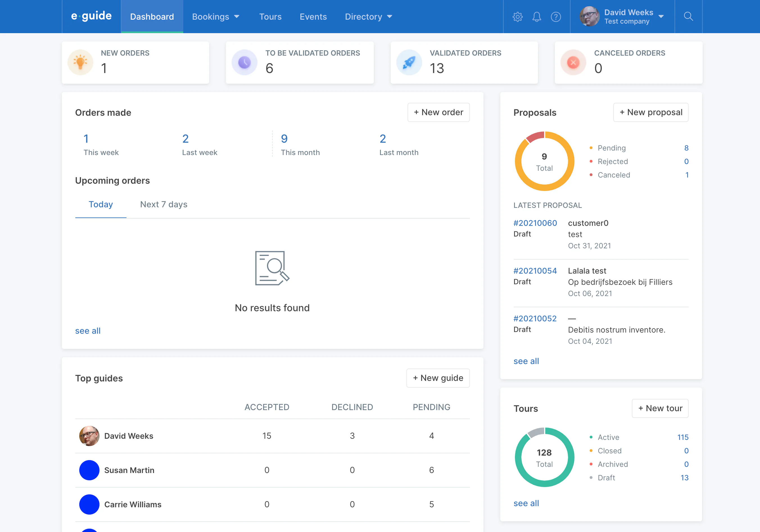Click the e-guide logo
Screen dimensions: 760x532
click(x=91, y=16)
